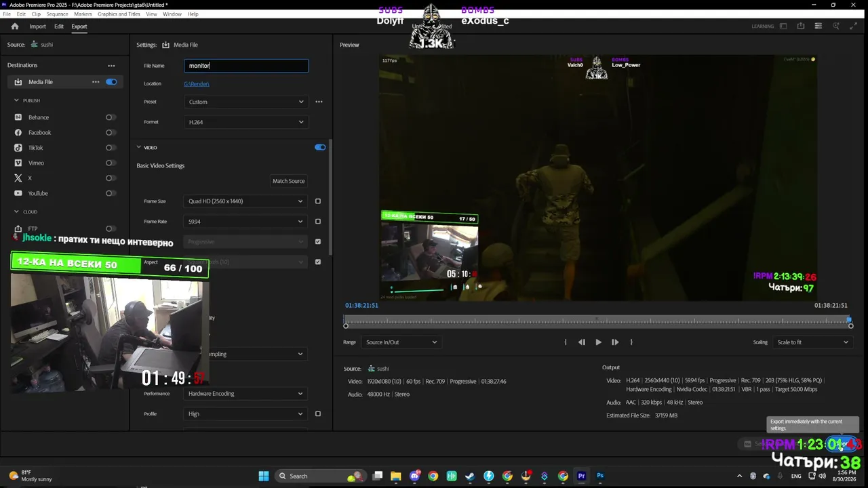The width and height of the screenshot is (868, 488).
Task: Click Premiere Pro taskbar icon
Action: [x=581, y=476]
